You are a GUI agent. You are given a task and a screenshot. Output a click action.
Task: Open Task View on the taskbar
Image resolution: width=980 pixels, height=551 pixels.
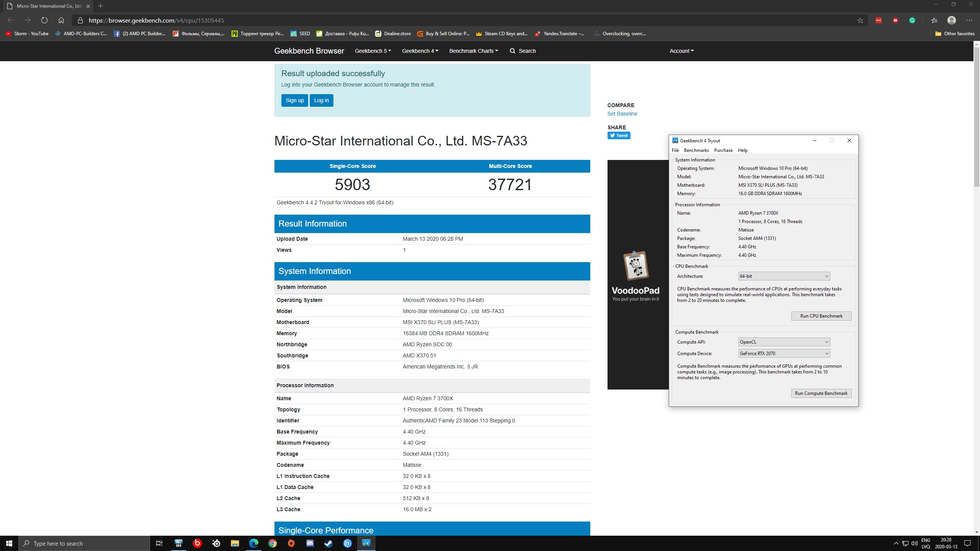point(159,543)
